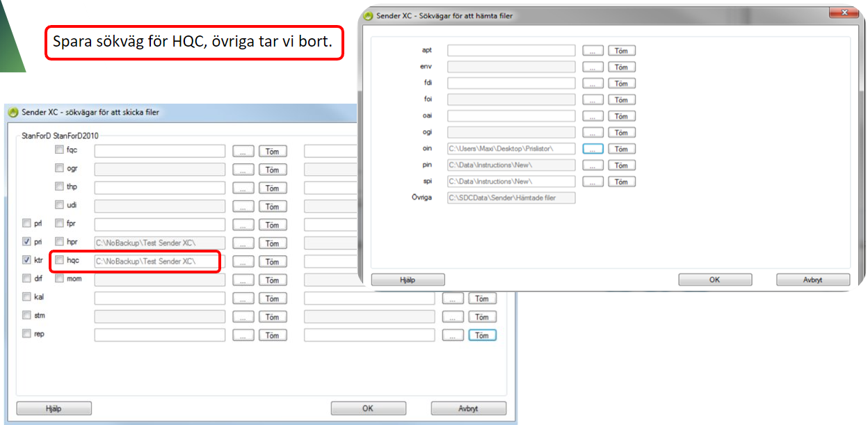868x425 pixels.
Task: Open the browse ... button for fpr
Action: click(x=243, y=225)
